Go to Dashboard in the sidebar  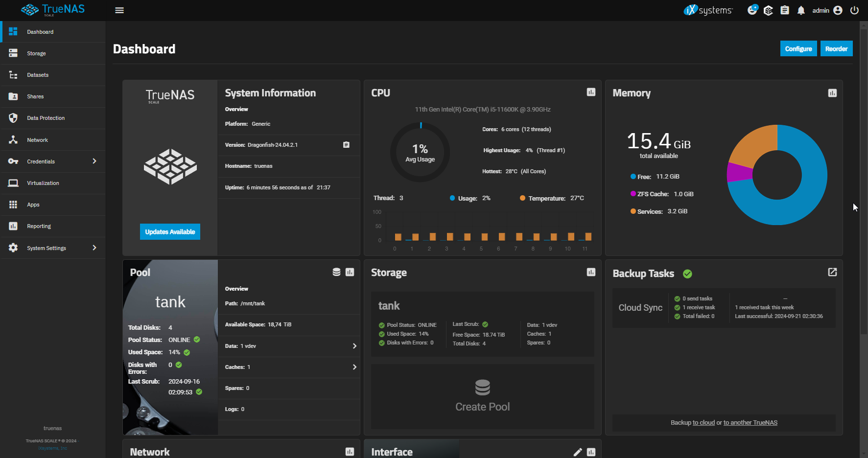tap(53, 32)
